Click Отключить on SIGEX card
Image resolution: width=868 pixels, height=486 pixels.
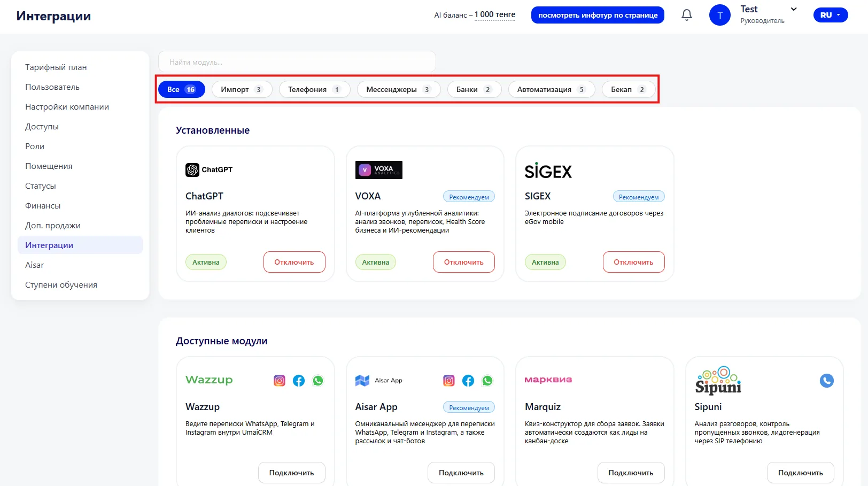(x=634, y=262)
